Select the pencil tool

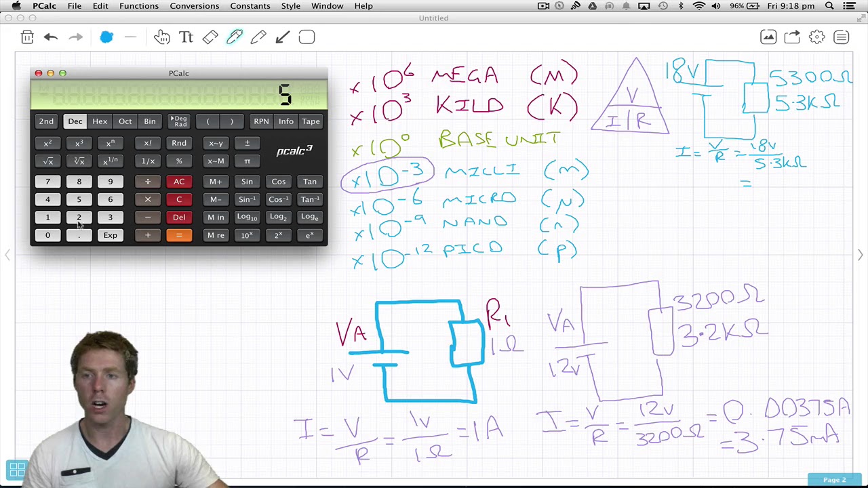point(258,37)
